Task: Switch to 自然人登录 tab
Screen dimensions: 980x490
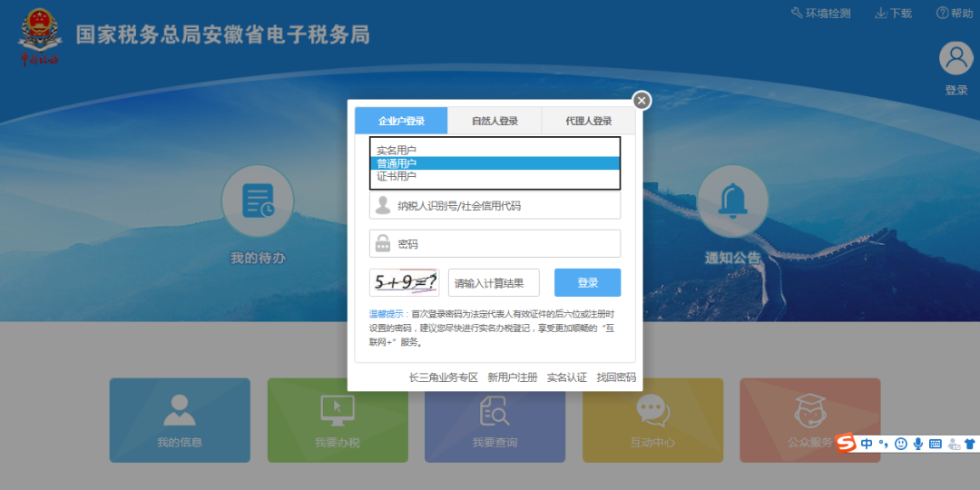Action: pos(495,121)
